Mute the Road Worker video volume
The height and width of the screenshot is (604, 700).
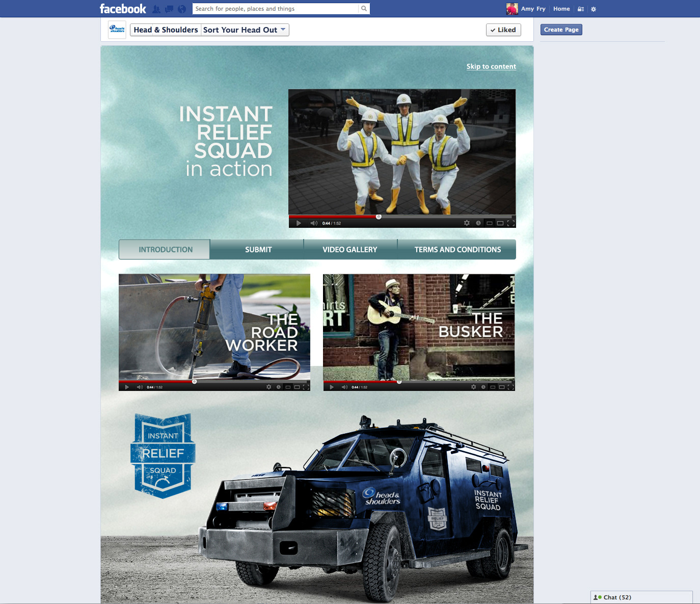pos(140,387)
